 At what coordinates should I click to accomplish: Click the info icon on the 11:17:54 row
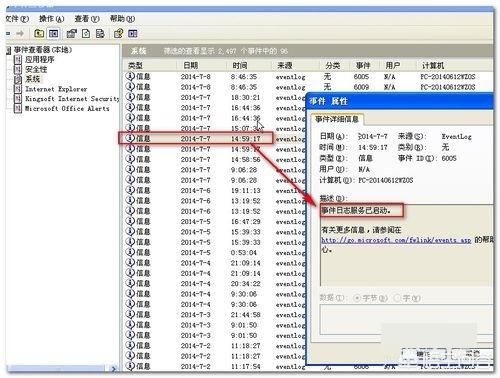[x=130, y=366]
